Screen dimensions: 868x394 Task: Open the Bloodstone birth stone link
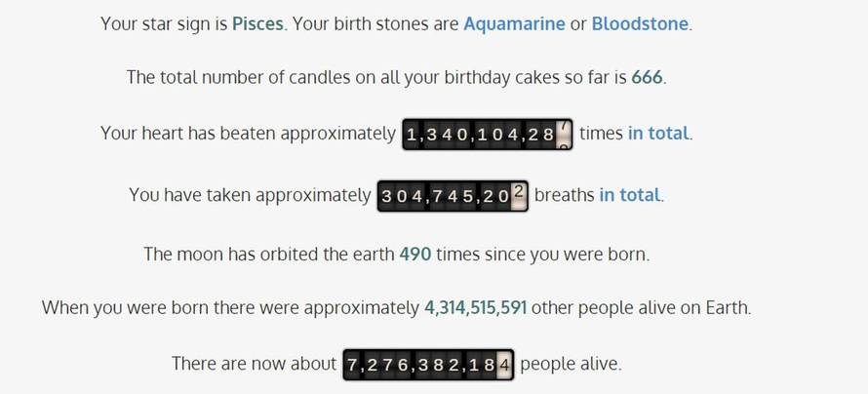640,23
